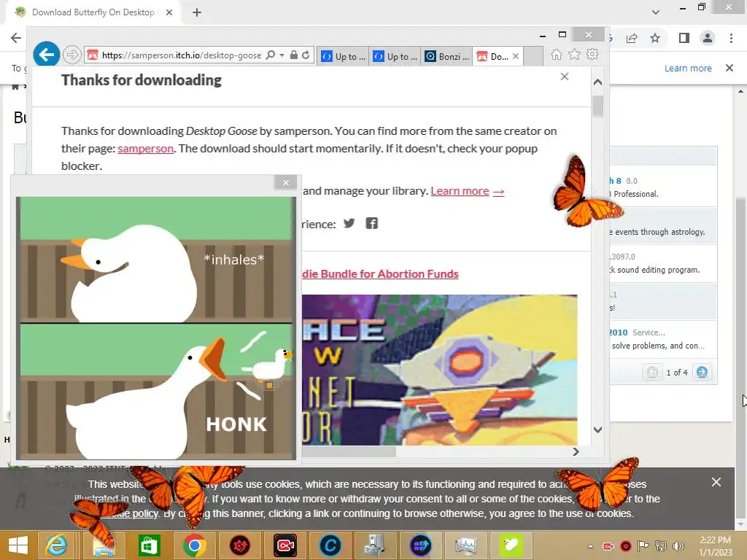Open the Windows Start button

(x=18, y=545)
